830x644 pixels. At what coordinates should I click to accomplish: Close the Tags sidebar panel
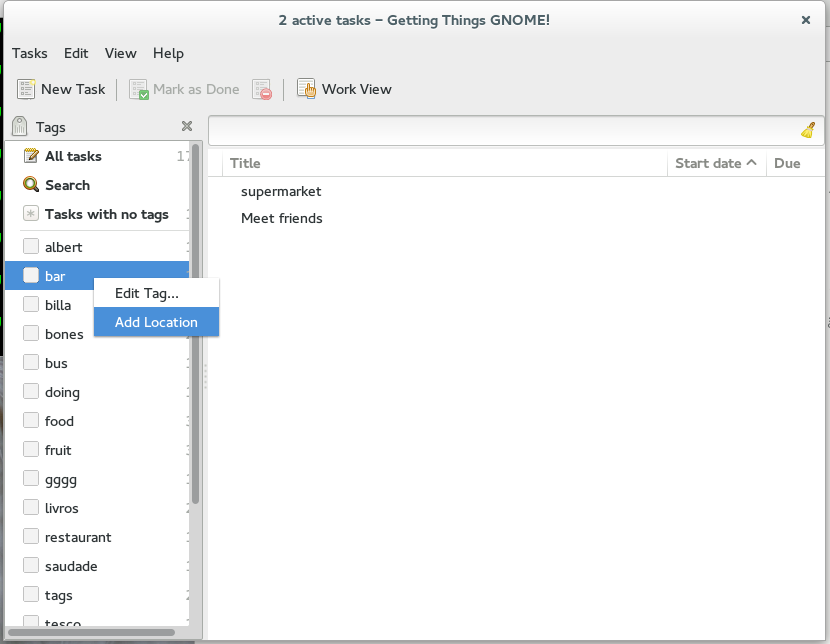pos(187,126)
